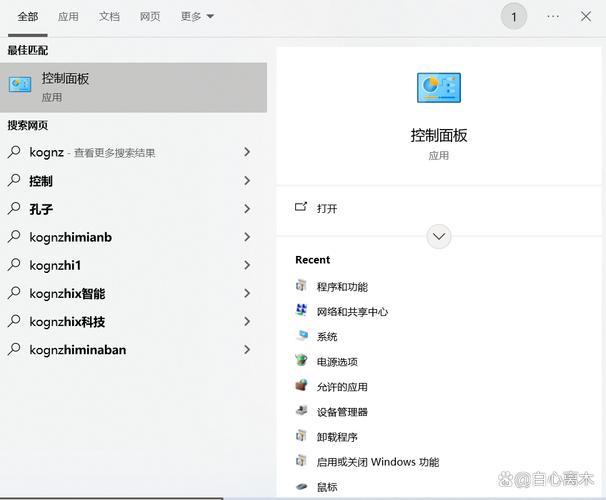The height and width of the screenshot is (500, 606).
Task: Click 打开 to launch Control Panel
Action: point(327,209)
